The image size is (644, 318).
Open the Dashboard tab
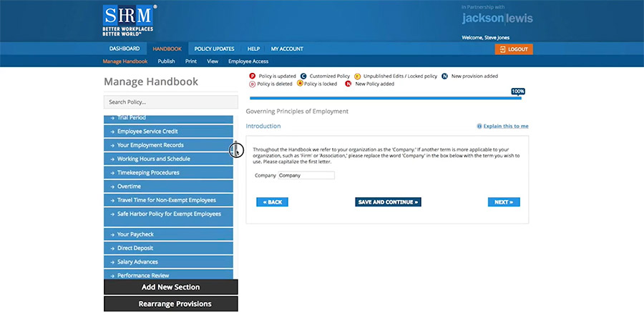pyautogui.click(x=125, y=49)
